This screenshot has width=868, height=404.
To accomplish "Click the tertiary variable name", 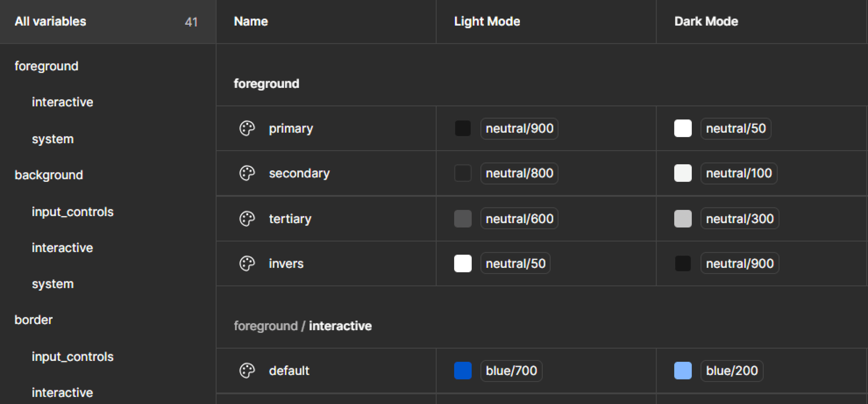I will click(x=290, y=219).
